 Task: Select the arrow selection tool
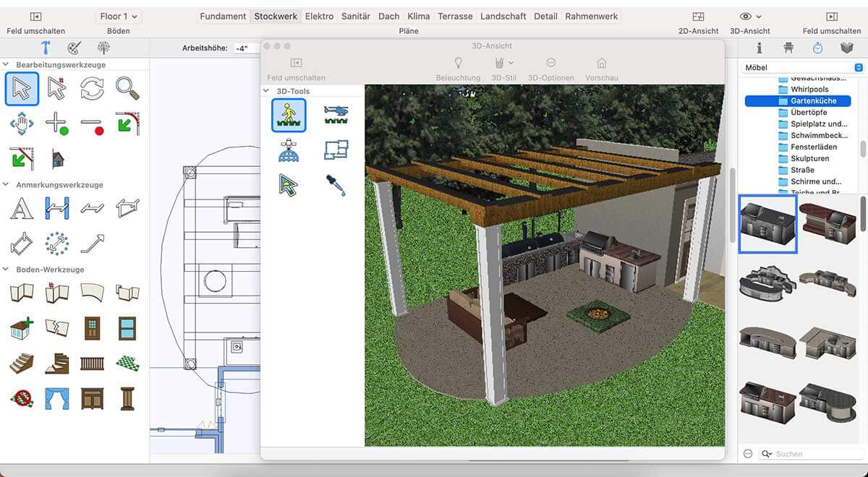(22, 89)
